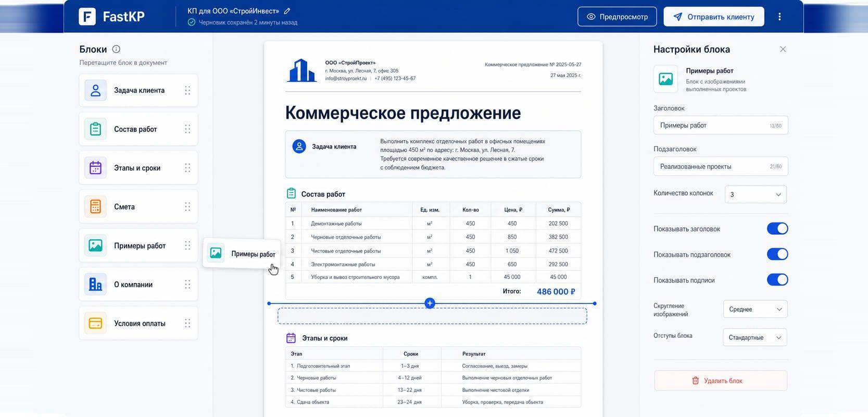868x417 pixels.
Task: Click Удалить блок button
Action: (721, 381)
